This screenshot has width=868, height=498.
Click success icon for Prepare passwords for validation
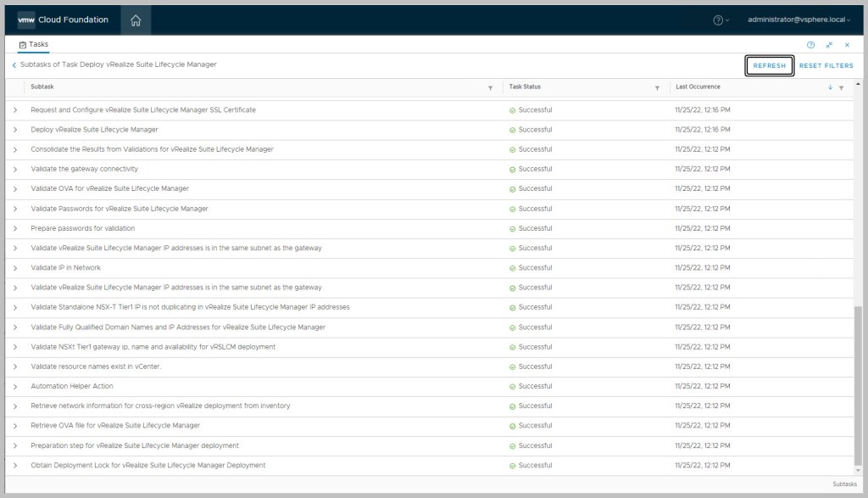click(512, 229)
